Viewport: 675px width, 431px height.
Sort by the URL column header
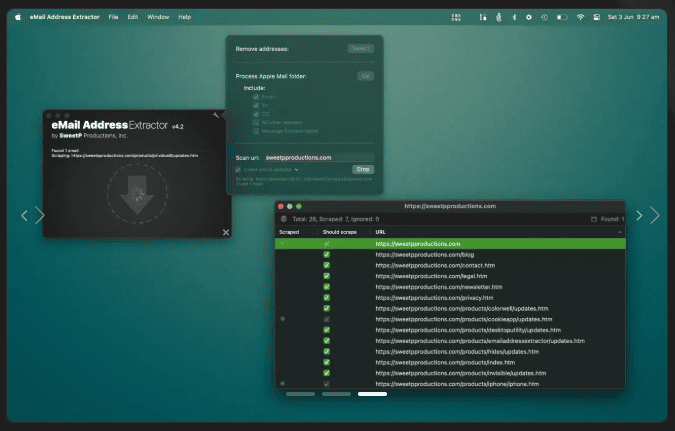[x=380, y=232]
